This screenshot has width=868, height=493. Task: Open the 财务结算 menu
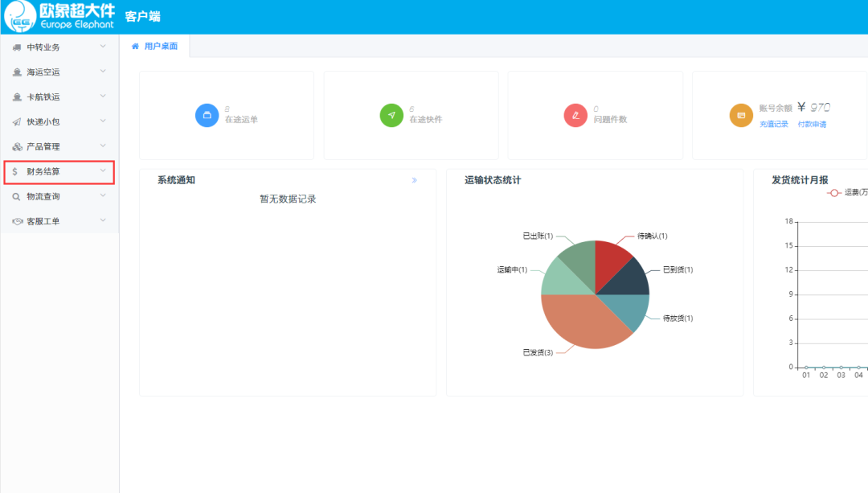pyautogui.click(x=59, y=172)
